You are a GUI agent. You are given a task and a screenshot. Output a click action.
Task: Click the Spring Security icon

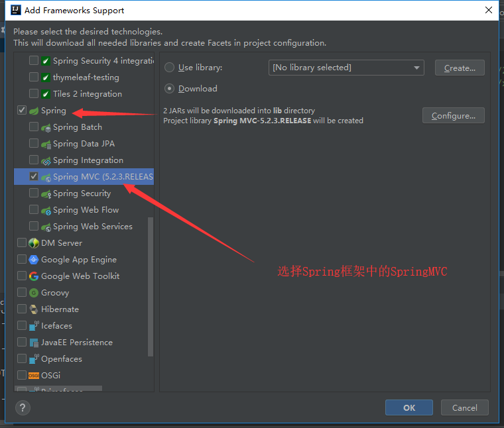(46, 194)
